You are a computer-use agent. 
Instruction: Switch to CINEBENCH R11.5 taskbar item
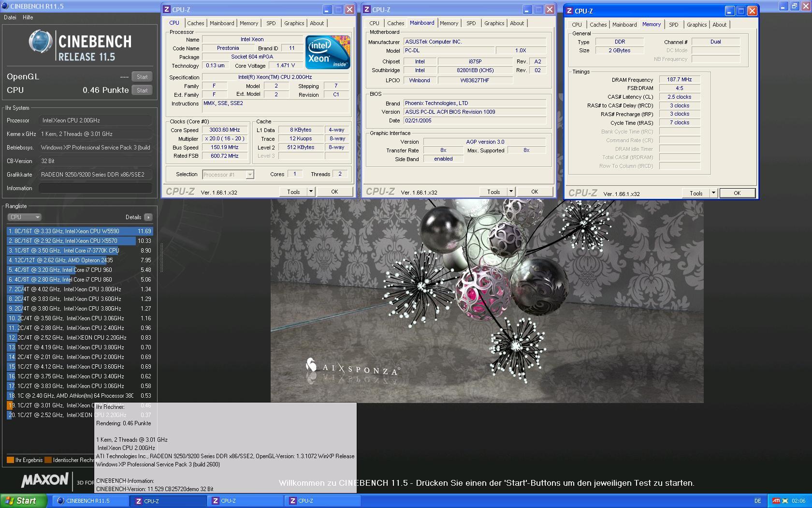point(90,501)
